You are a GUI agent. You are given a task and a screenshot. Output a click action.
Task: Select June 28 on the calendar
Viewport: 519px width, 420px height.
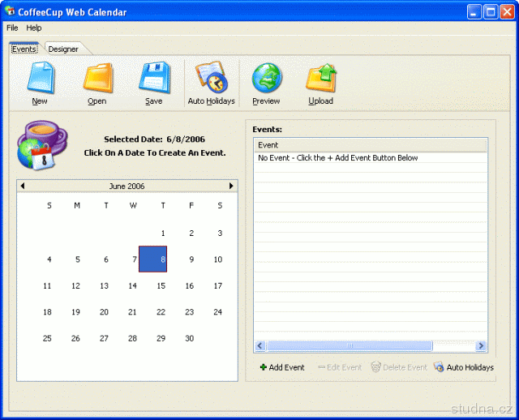(133, 339)
